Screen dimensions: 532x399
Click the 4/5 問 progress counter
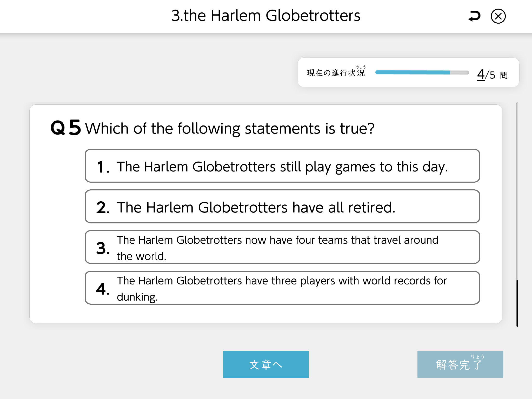click(x=492, y=75)
